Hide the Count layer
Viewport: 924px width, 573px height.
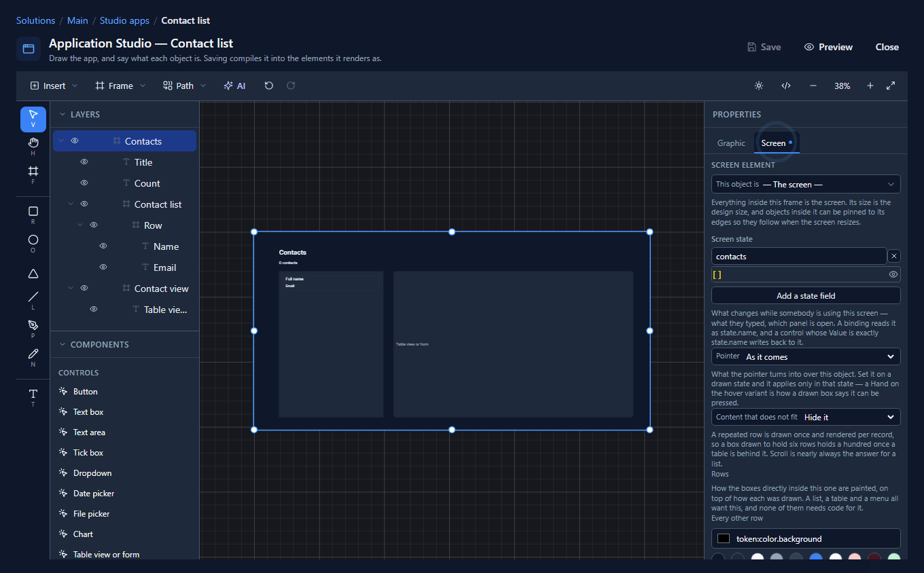84,183
